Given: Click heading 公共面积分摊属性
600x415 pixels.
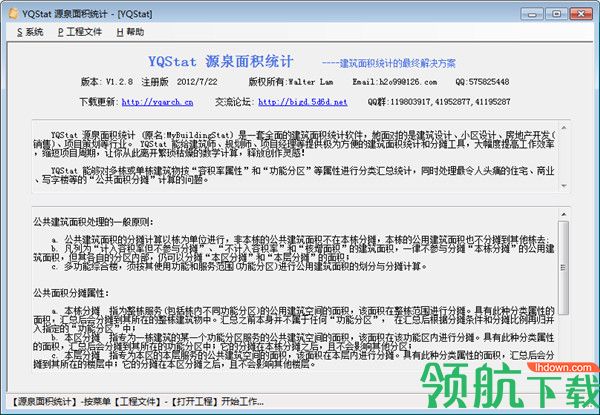Looking at the screenshot, I should point(71,293).
